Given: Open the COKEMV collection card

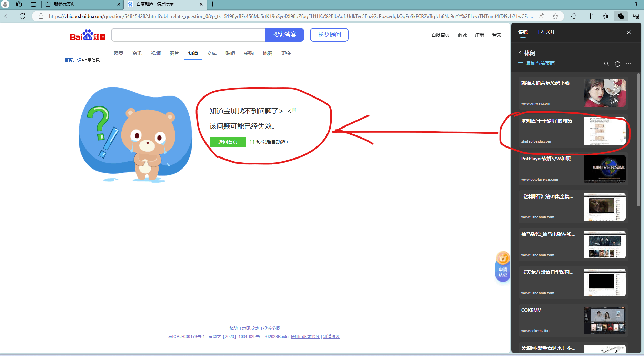Looking at the screenshot, I should tap(573, 321).
